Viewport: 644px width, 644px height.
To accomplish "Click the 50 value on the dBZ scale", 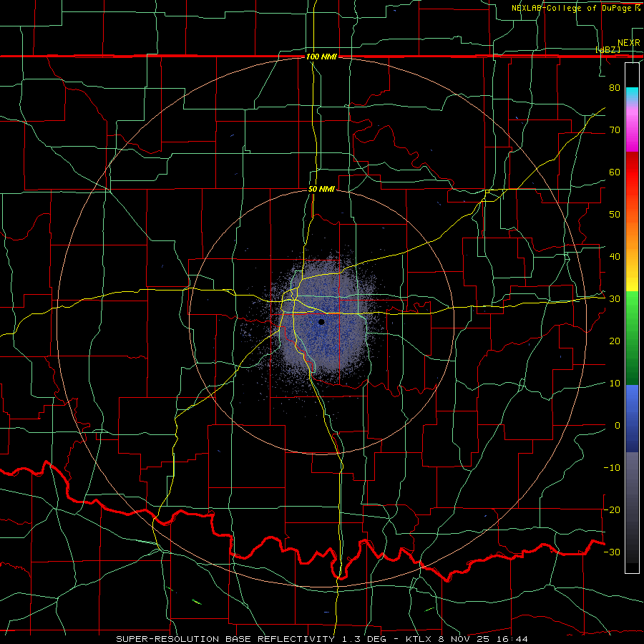I will point(615,215).
